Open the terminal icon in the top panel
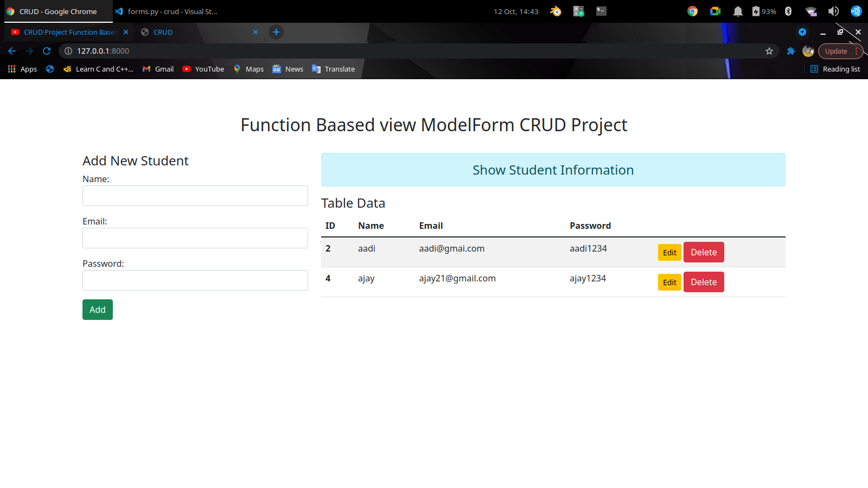Screen dimensions: 868x488 click(601, 11)
